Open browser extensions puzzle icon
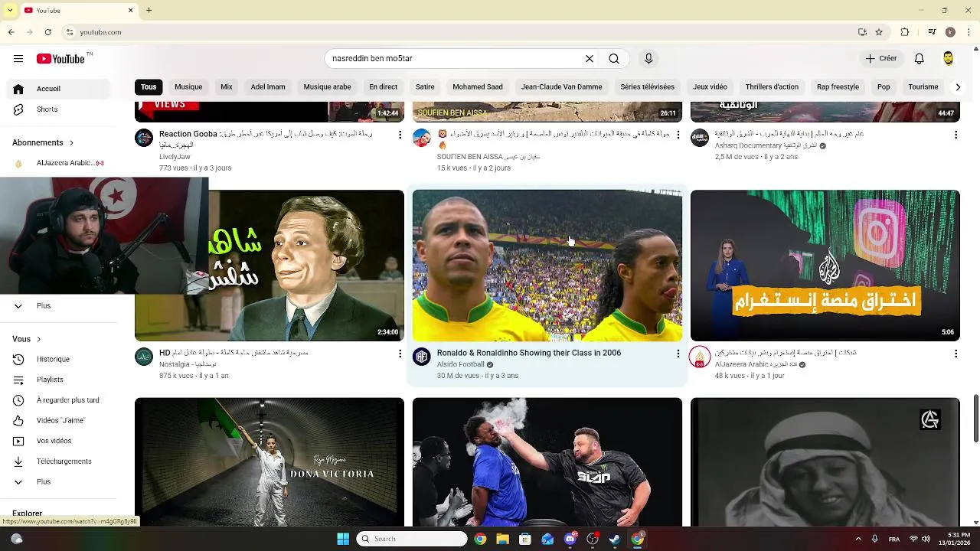 [905, 32]
